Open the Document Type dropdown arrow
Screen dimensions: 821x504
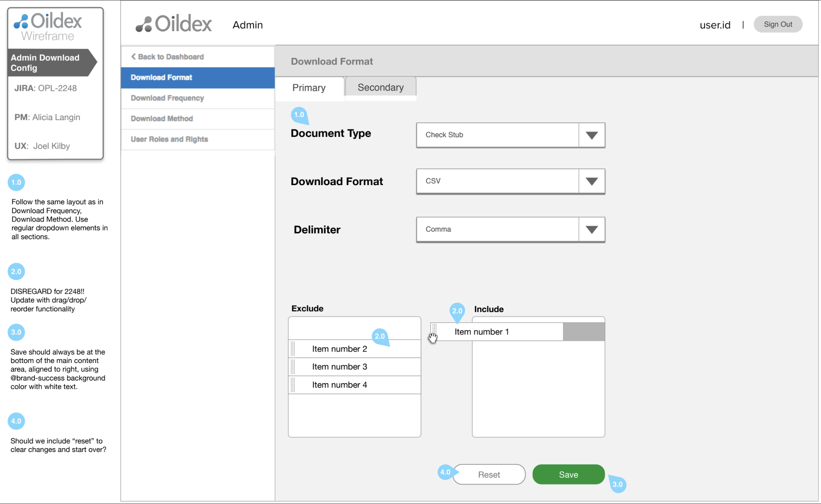(591, 135)
